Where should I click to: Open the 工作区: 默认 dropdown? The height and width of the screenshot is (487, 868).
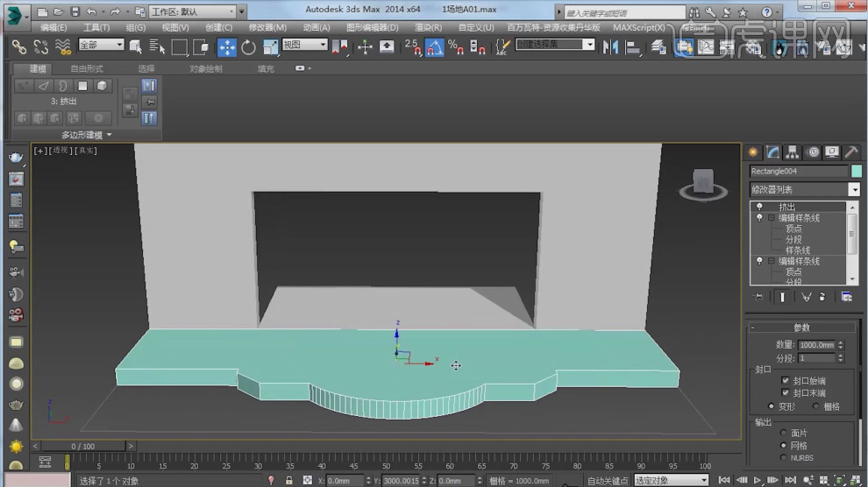pyautogui.click(x=194, y=11)
